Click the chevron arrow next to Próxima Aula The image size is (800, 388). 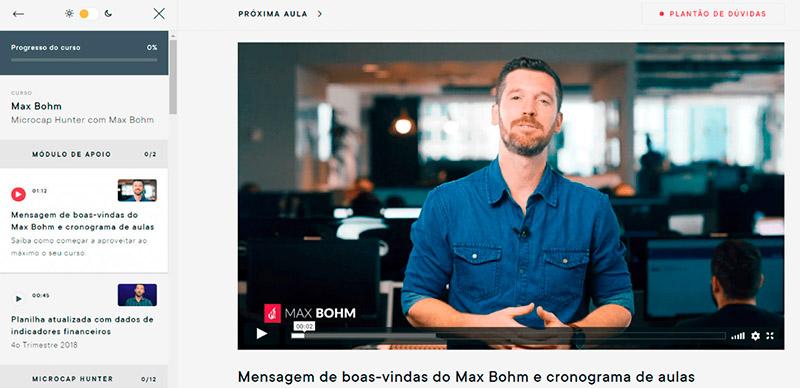coord(319,14)
